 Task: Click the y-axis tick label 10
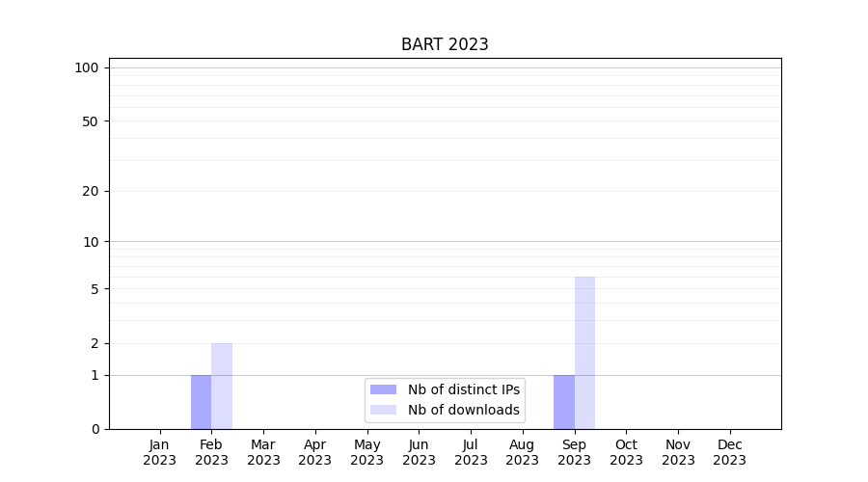[x=90, y=242]
